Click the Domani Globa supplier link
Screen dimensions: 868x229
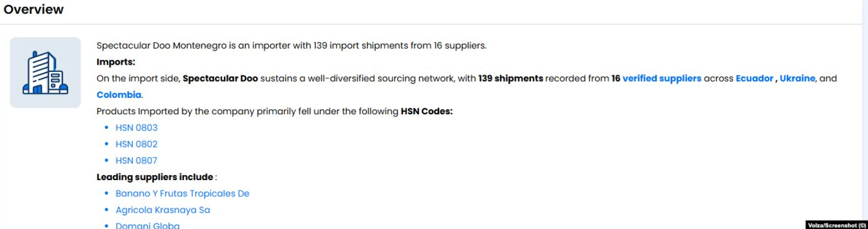pyautogui.click(x=147, y=226)
